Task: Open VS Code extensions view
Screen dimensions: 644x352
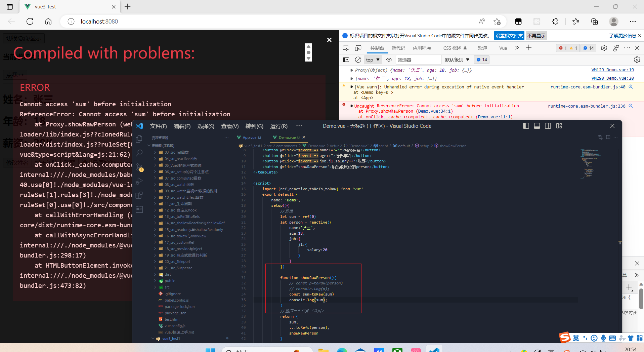Action: tap(139, 195)
